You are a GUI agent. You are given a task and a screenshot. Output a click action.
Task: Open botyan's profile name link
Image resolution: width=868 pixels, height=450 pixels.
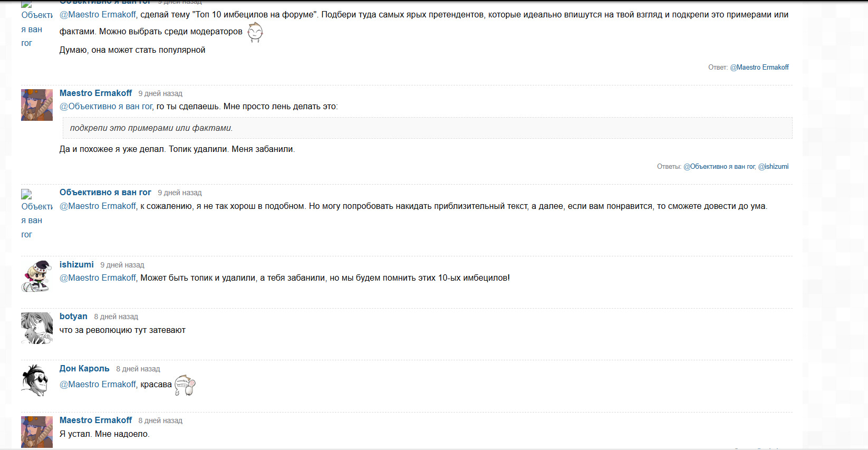[x=73, y=316]
